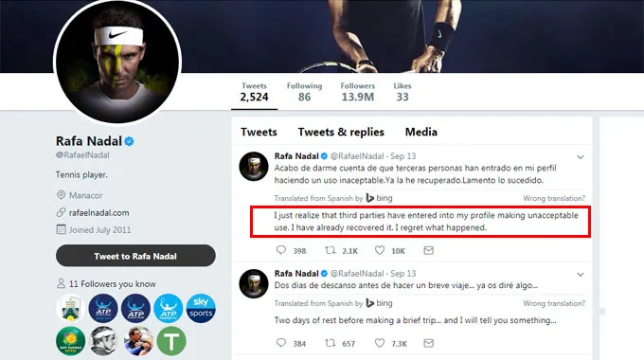Retweet the first tweet with 2.1K retweets
The height and width of the screenshot is (360, 644).
tap(331, 250)
